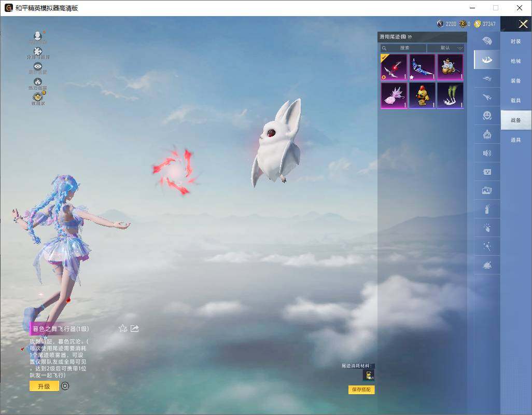The image size is (532, 415).
Task: Click the share icon next to item name
Action: pos(135,328)
